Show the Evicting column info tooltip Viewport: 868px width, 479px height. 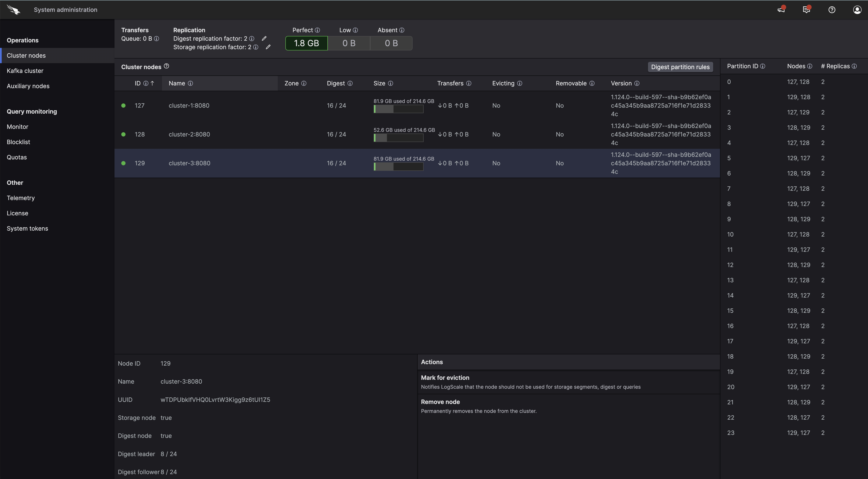(519, 83)
